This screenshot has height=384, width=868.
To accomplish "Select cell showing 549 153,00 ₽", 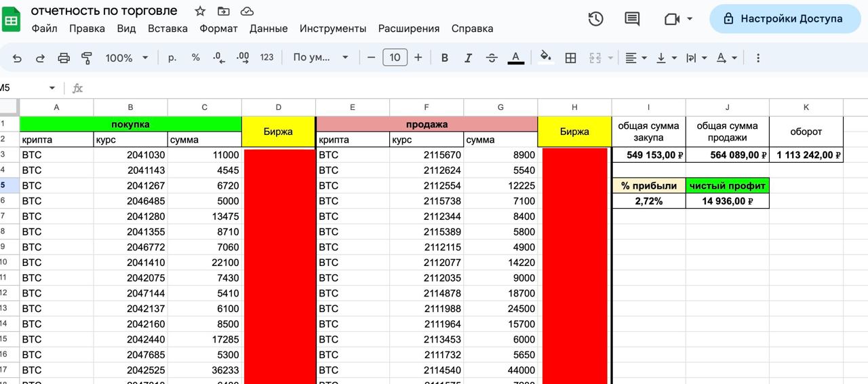I will point(649,155).
